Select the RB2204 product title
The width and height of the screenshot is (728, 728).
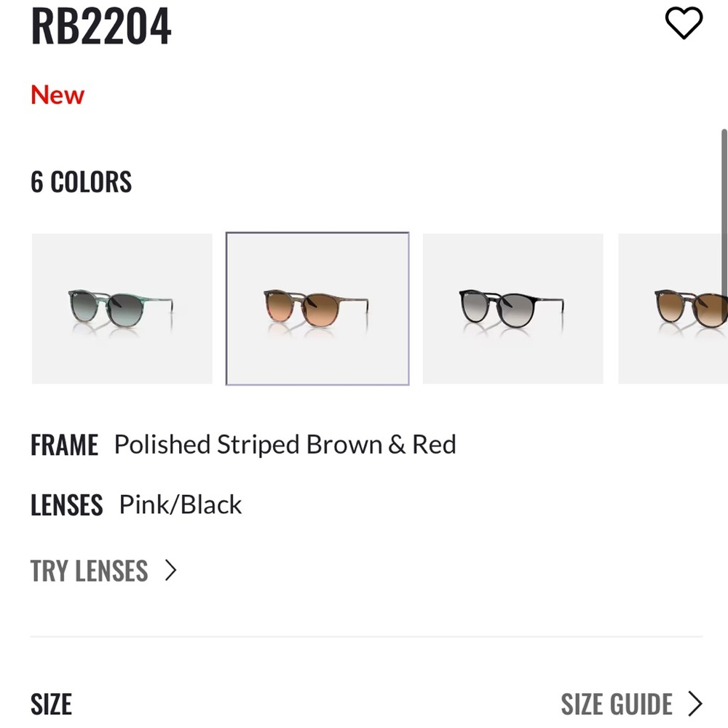tap(101, 25)
